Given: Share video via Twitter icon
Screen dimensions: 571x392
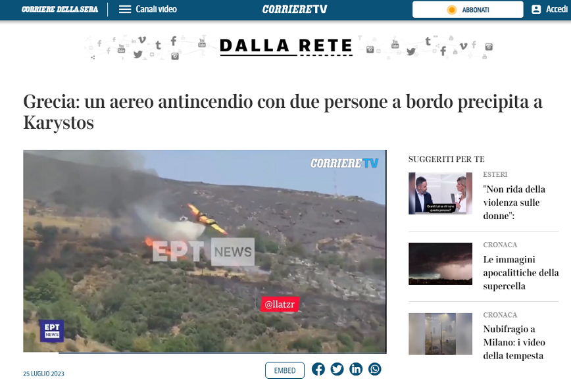Looking at the screenshot, I should [x=337, y=369].
